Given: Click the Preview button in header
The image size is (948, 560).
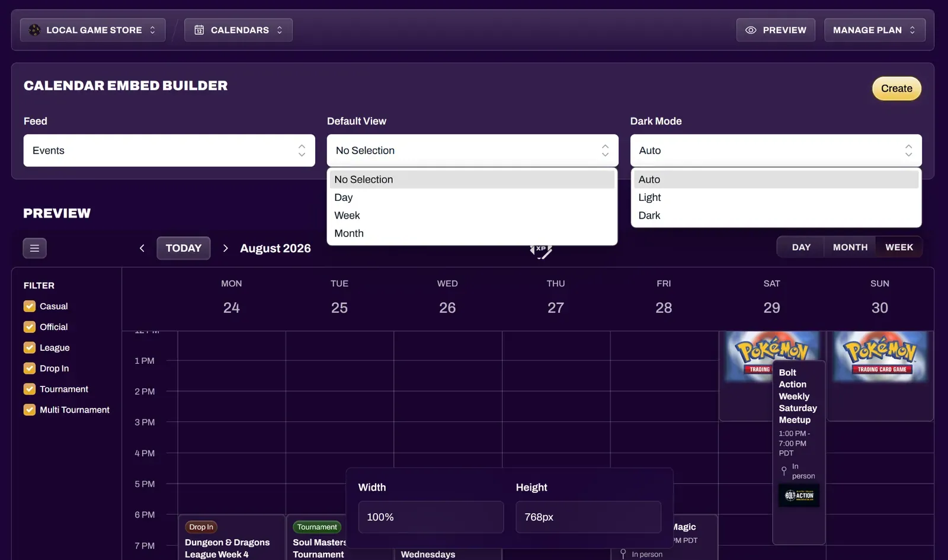Looking at the screenshot, I should click(776, 30).
